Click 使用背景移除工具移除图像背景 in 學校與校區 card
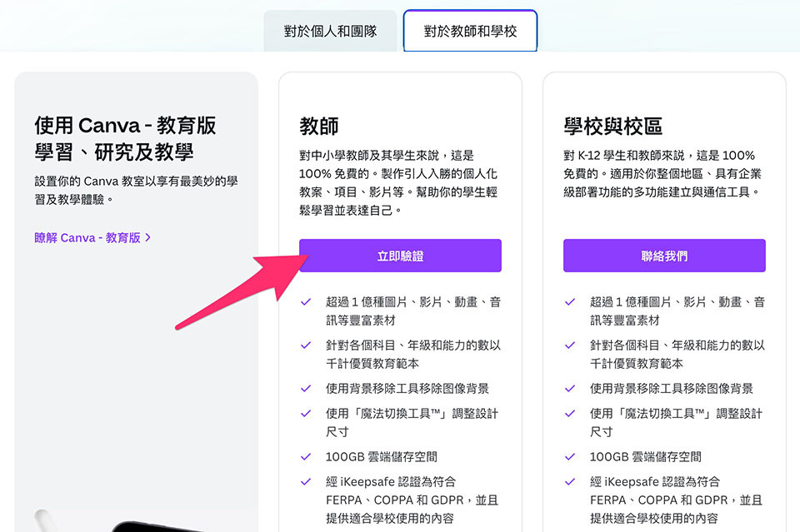 pyautogui.click(x=672, y=389)
